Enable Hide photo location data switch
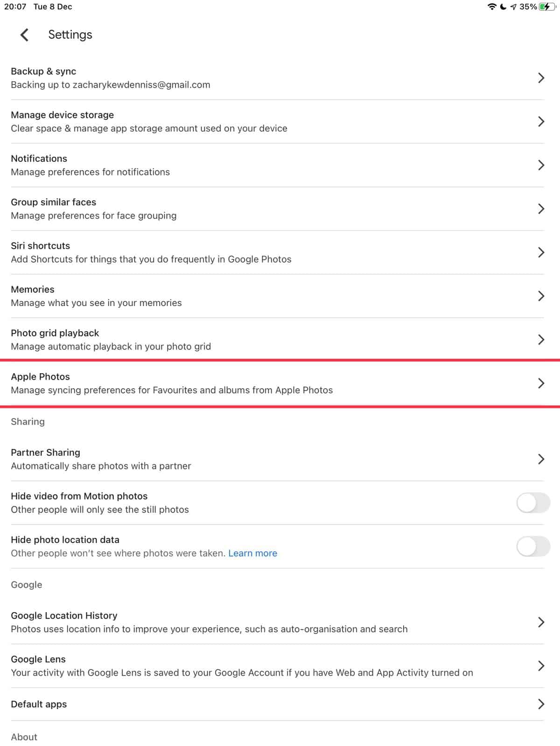The image size is (560, 746). 533,546
